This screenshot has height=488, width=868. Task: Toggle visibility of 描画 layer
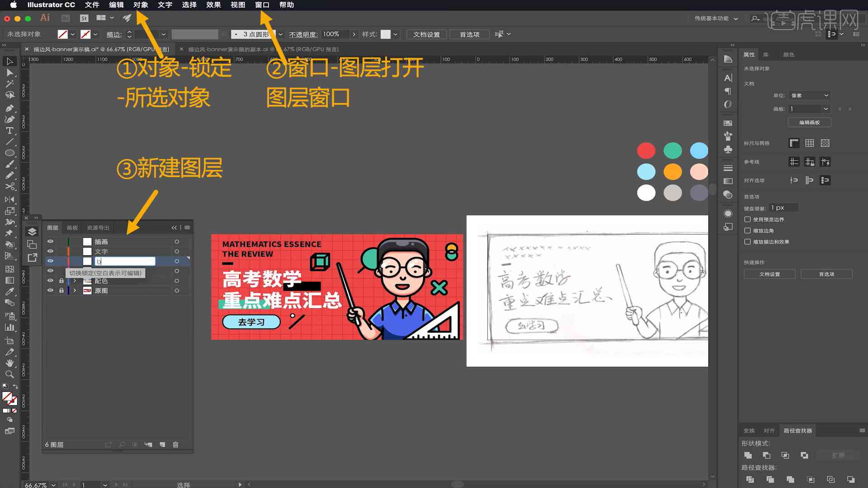pos(51,241)
